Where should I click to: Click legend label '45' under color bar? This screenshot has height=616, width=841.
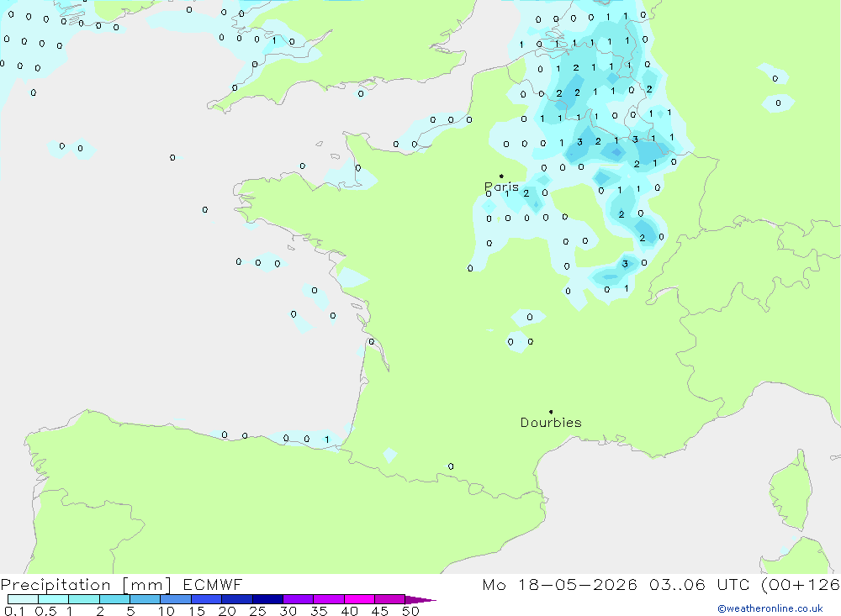click(x=380, y=611)
